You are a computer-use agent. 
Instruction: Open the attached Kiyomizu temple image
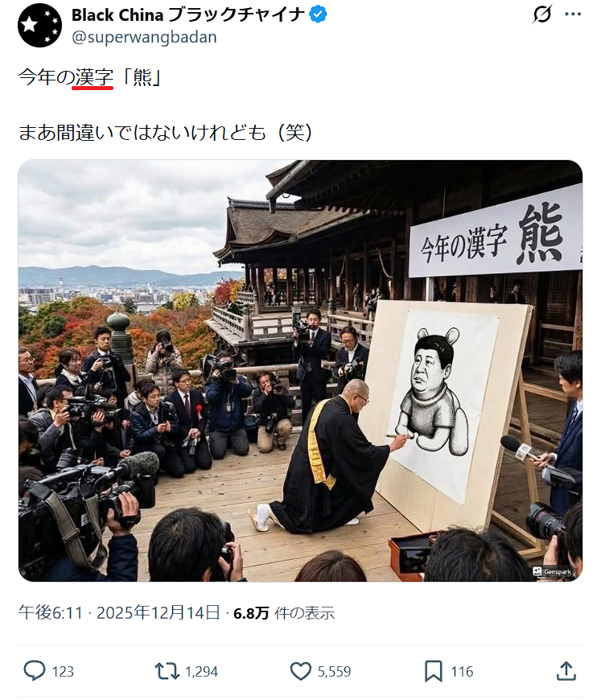pyautogui.click(x=300, y=371)
